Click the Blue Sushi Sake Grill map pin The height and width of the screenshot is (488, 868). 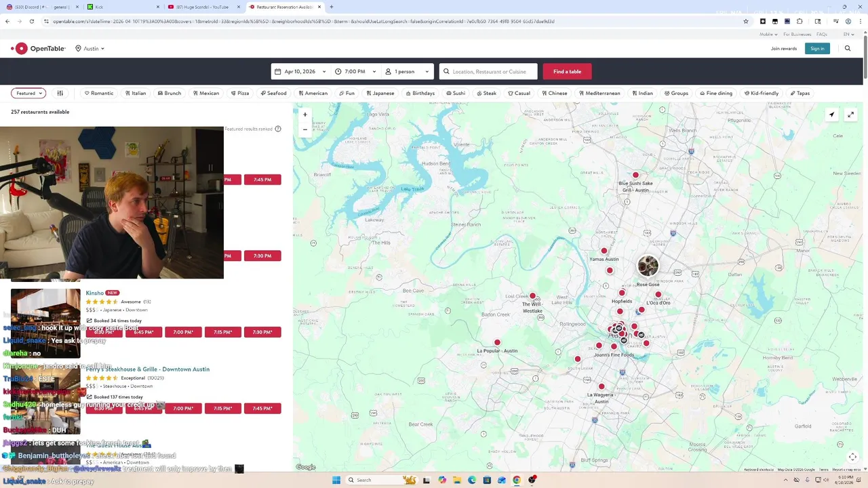tap(635, 175)
